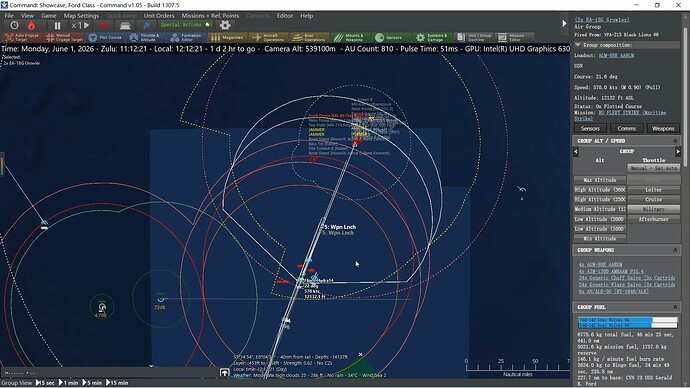Open the Sensors toolbar button
This screenshot has width=690, height=388.
point(390,38)
